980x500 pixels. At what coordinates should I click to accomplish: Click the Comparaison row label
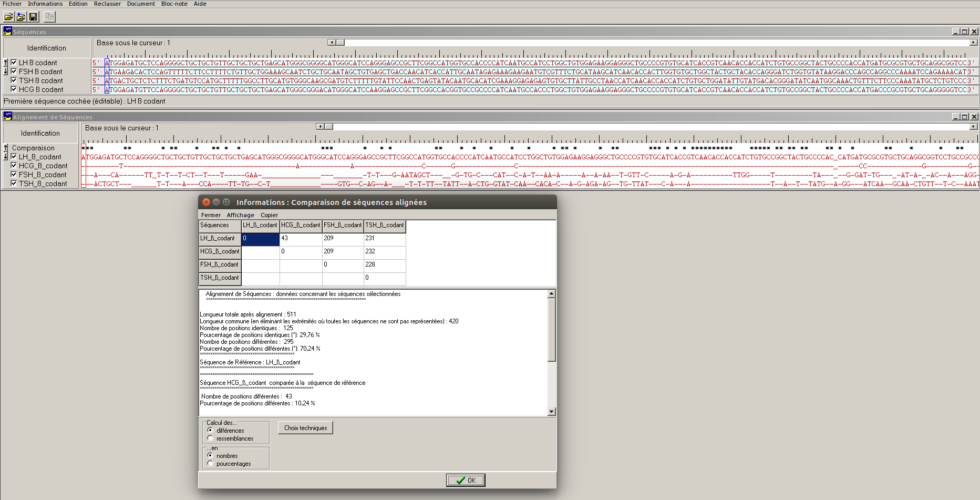point(33,148)
